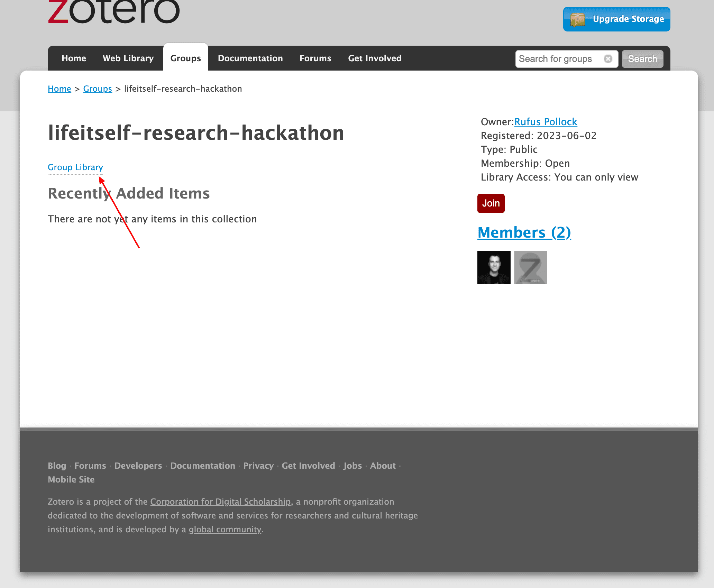Viewport: 714px width, 588px height.
Task: Open the first member's photo avatar
Action: pyautogui.click(x=494, y=268)
